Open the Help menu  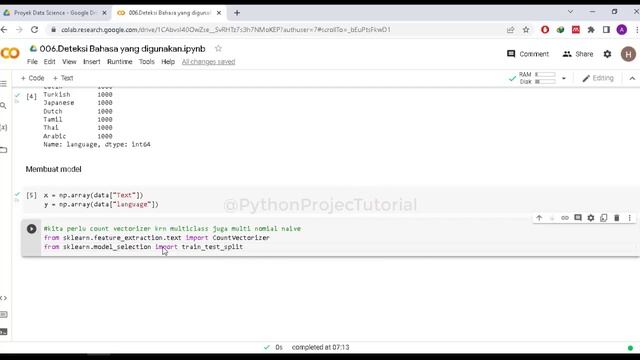(168, 62)
